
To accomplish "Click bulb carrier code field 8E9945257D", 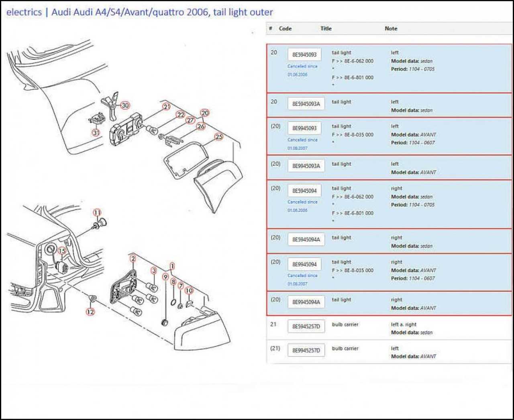I will [306, 351].
